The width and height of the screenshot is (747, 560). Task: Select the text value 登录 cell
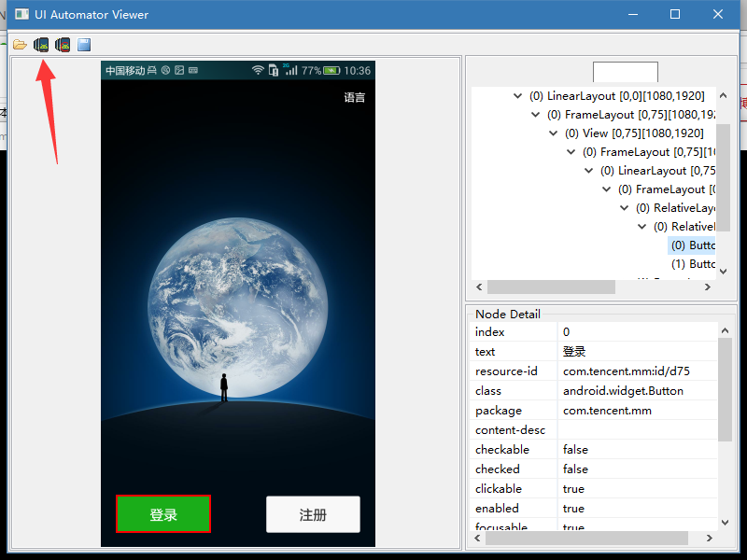638,352
